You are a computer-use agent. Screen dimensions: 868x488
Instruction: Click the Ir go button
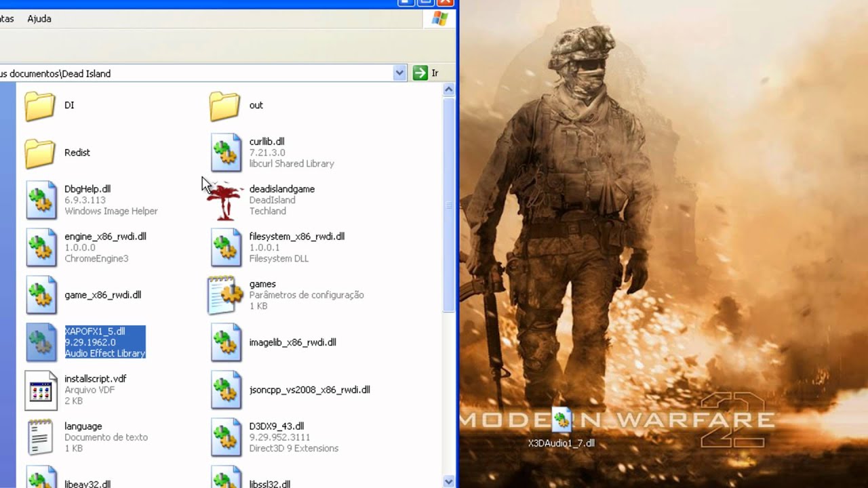426,73
